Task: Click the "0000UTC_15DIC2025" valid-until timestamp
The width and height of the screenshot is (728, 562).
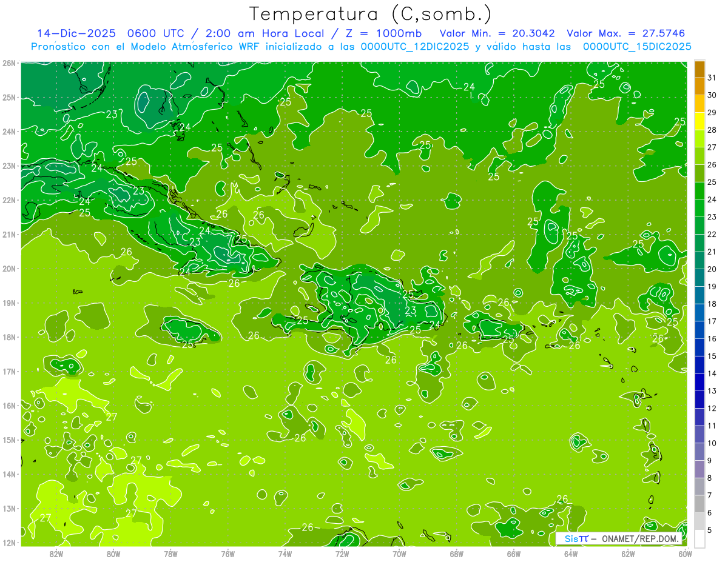Action: pos(637,47)
